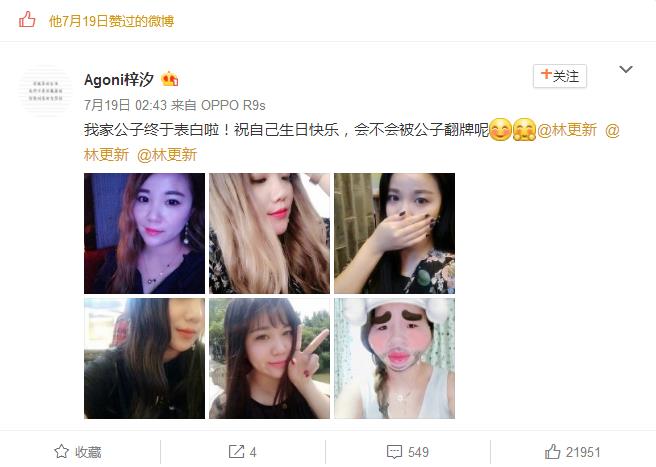
Task: Like the post with 21951 thumbs-up
Action: [x=552, y=452]
